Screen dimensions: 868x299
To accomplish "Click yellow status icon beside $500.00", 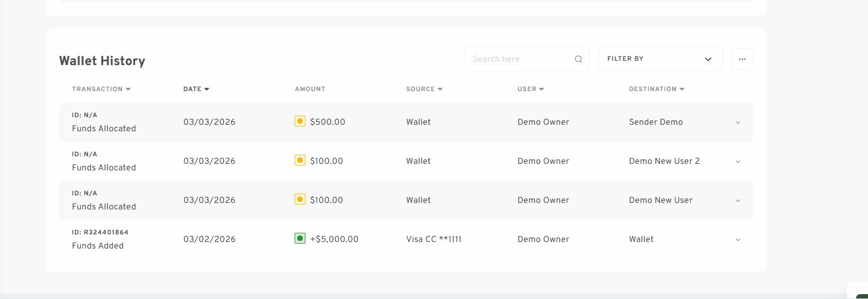I will (x=299, y=121).
